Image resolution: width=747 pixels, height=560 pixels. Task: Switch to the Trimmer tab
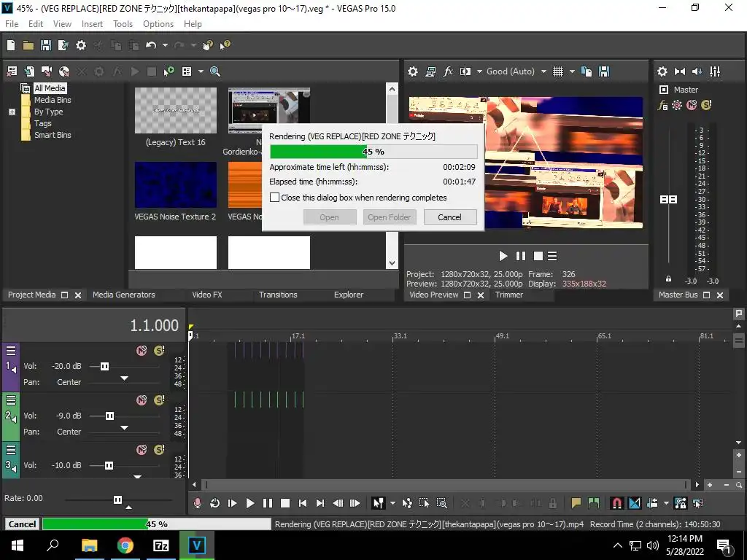508,295
